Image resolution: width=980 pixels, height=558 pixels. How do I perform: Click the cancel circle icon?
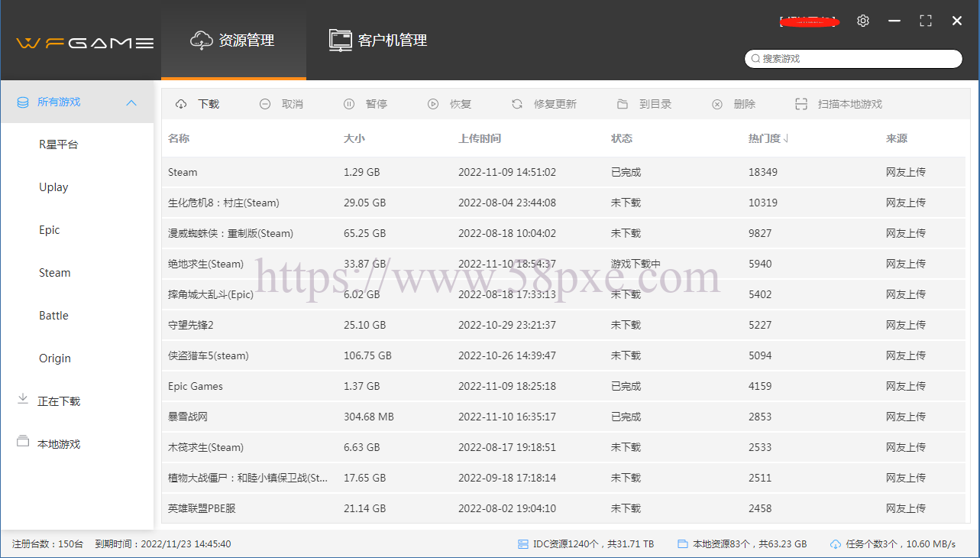pos(265,104)
